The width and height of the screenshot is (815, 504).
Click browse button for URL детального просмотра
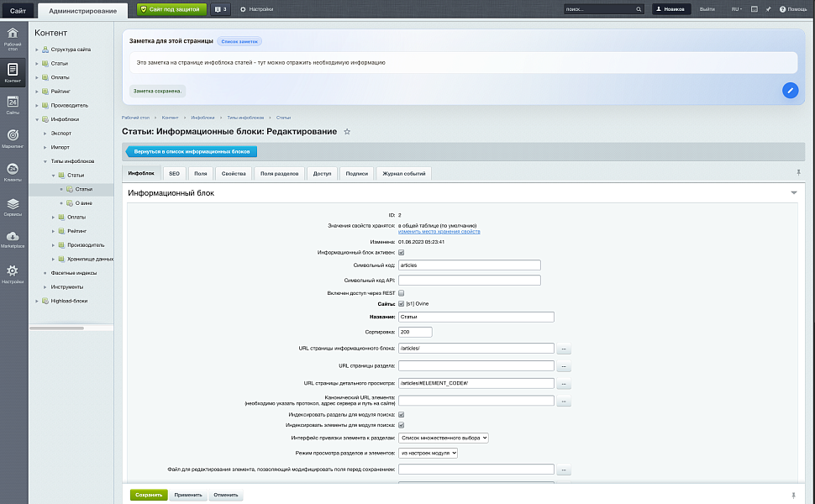564,384
